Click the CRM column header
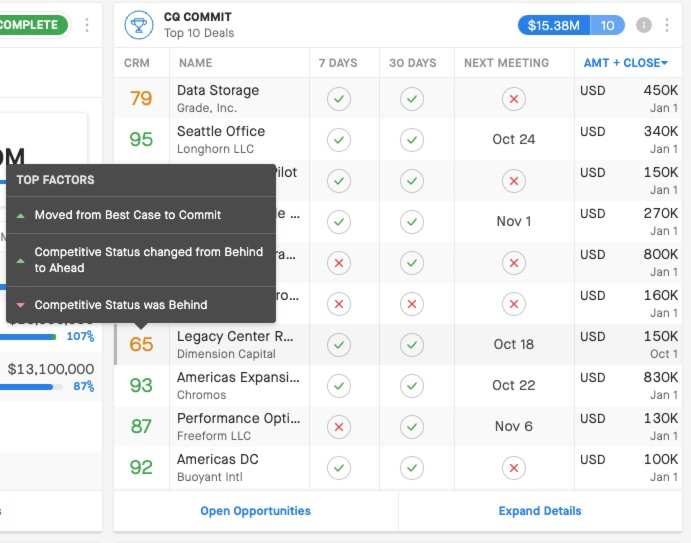 point(137,63)
